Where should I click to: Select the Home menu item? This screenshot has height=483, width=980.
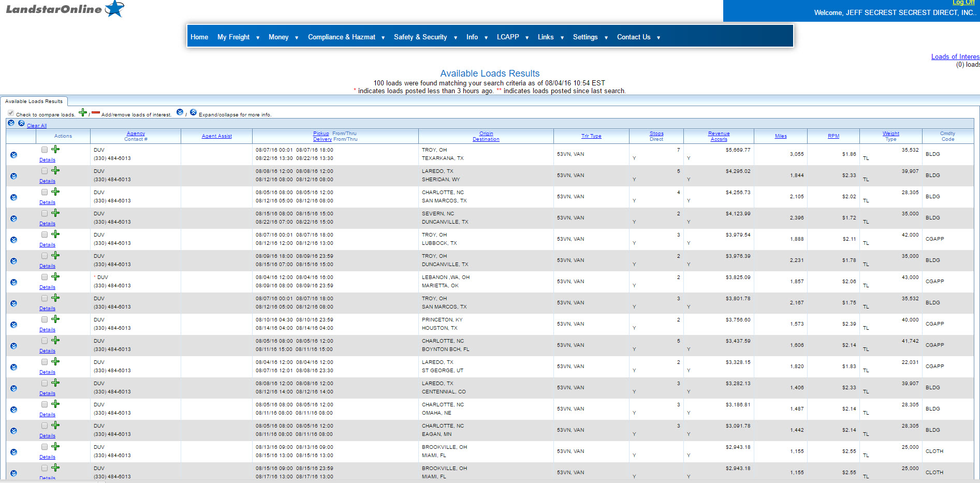(x=199, y=37)
